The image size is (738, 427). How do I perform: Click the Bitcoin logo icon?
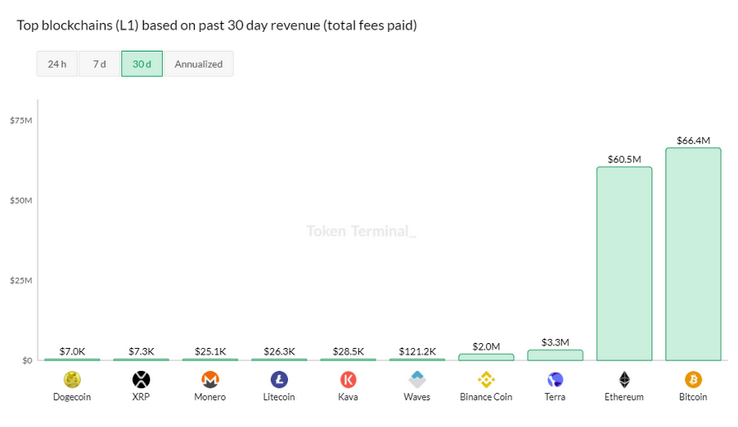(x=693, y=380)
